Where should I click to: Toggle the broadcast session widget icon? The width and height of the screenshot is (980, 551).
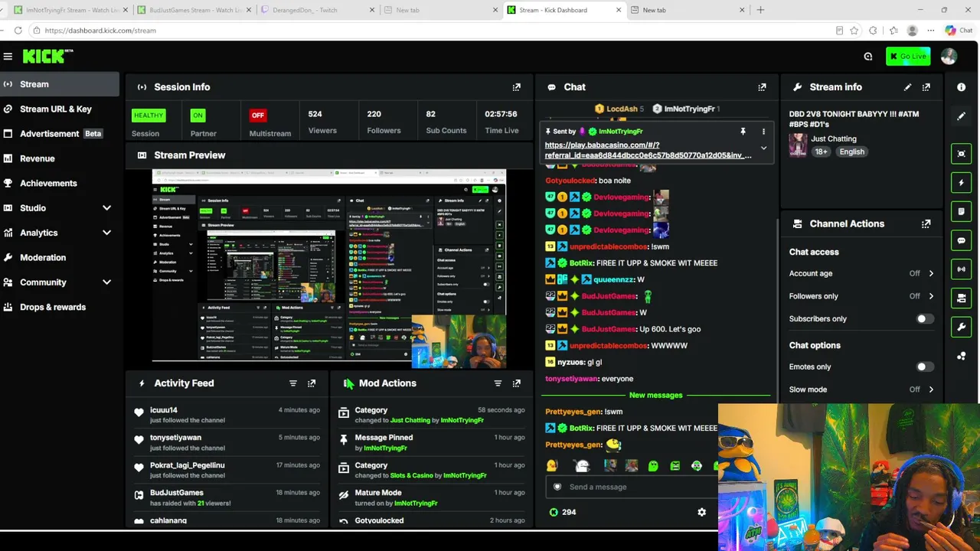point(962,269)
